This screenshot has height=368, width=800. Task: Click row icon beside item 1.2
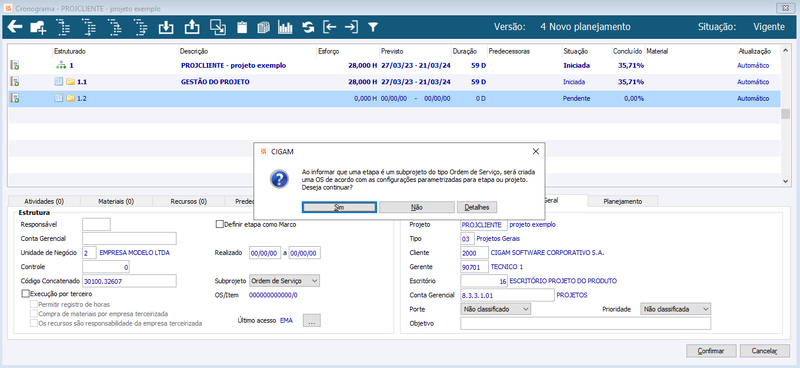(x=15, y=99)
